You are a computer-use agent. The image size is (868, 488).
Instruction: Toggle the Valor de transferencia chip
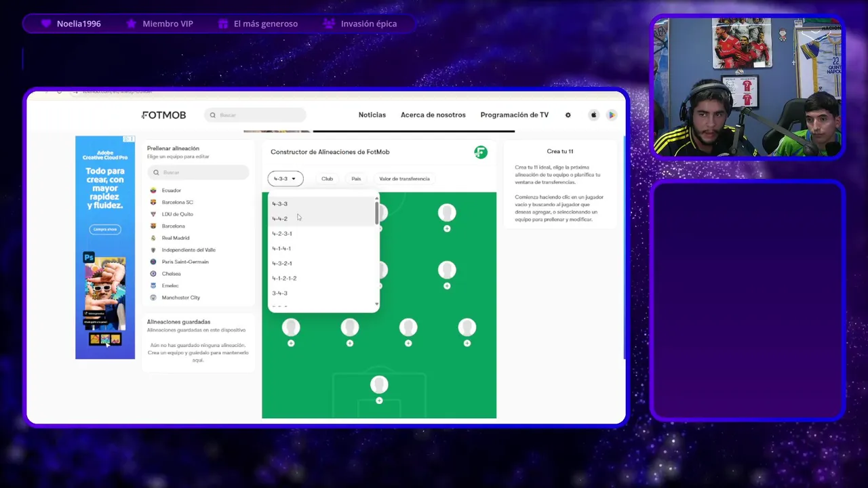[404, 179]
